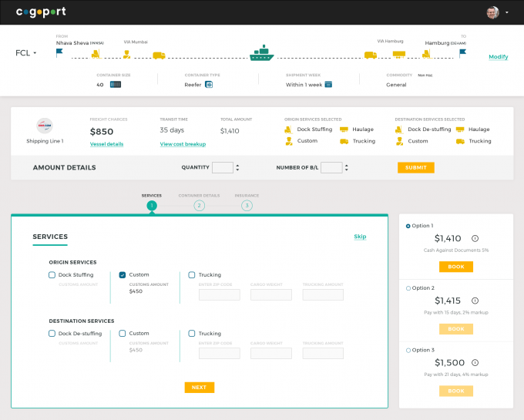The image size is (524, 420).
Task: Click the origin forklift dock stuffing icon
Action: click(96, 54)
